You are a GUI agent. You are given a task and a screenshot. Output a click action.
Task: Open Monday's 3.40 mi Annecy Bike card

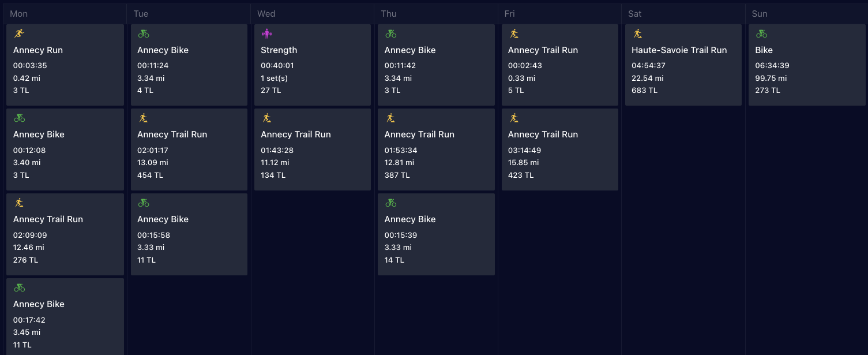point(65,150)
